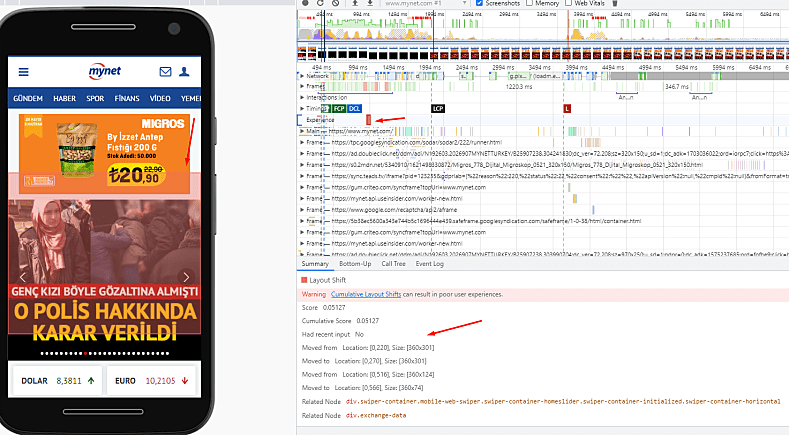Screen dimensions: 789x435
Task: Expand the Frames track
Action: pyautogui.click(x=302, y=87)
